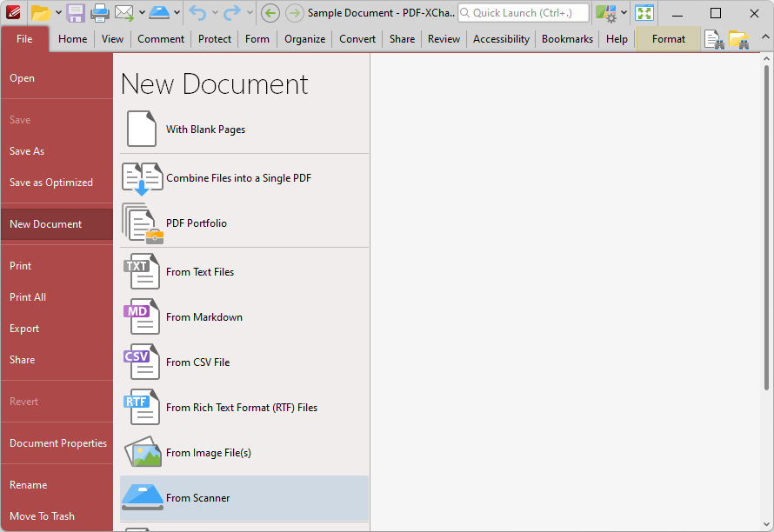
Task: Expand the Email dropdown arrow
Action: tap(142, 13)
